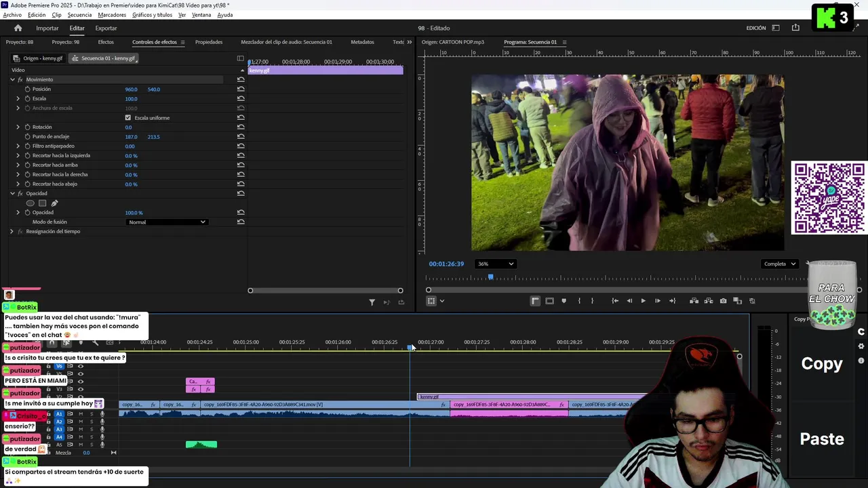Switch to the Propiedades panel tab
The height and width of the screenshot is (488, 868).
click(x=209, y=42)
